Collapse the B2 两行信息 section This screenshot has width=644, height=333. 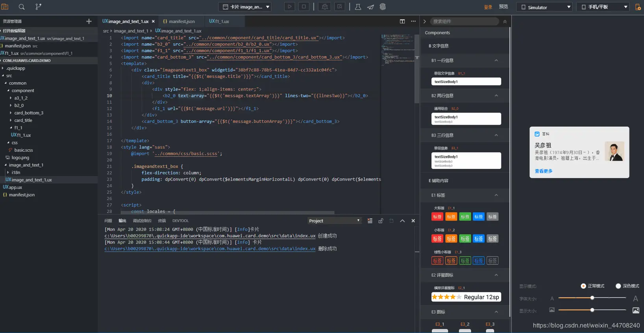496,96
